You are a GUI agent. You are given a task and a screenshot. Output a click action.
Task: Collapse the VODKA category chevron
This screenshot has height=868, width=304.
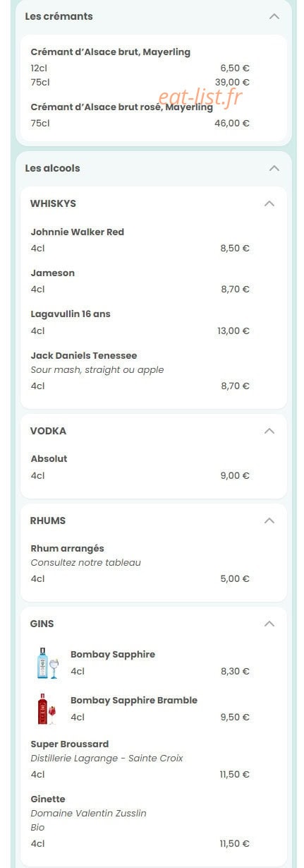269,431
